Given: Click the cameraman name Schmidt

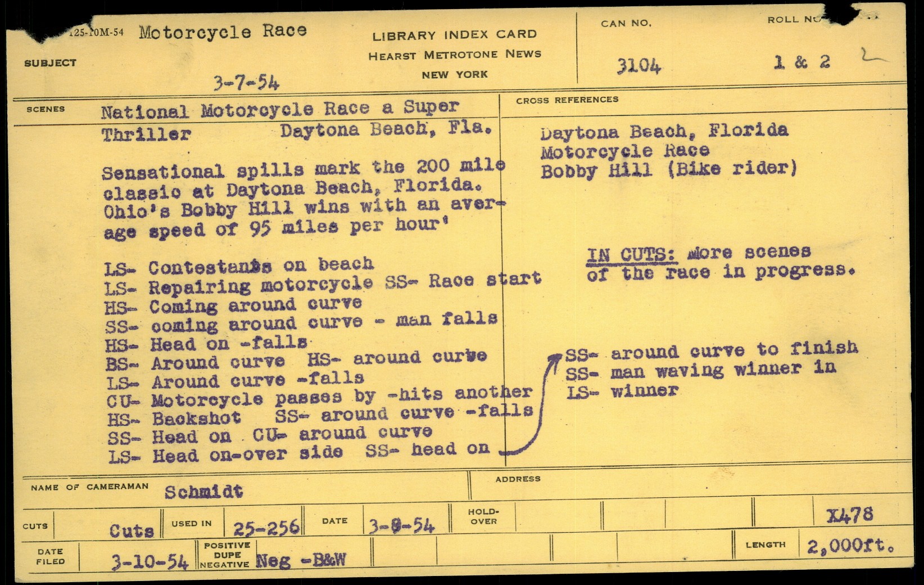Looking at the screenshot, I should click(x=203, y=492).
